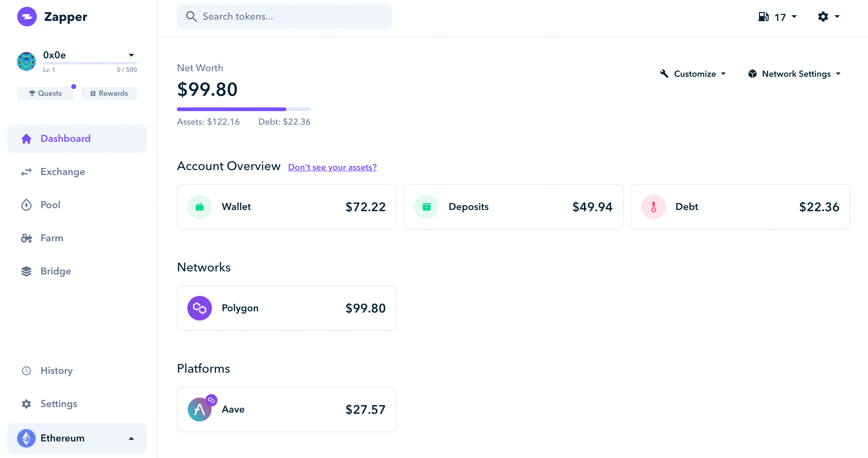Click the sidebar Settings gear icon
The image size is (868, 458).
26,404
